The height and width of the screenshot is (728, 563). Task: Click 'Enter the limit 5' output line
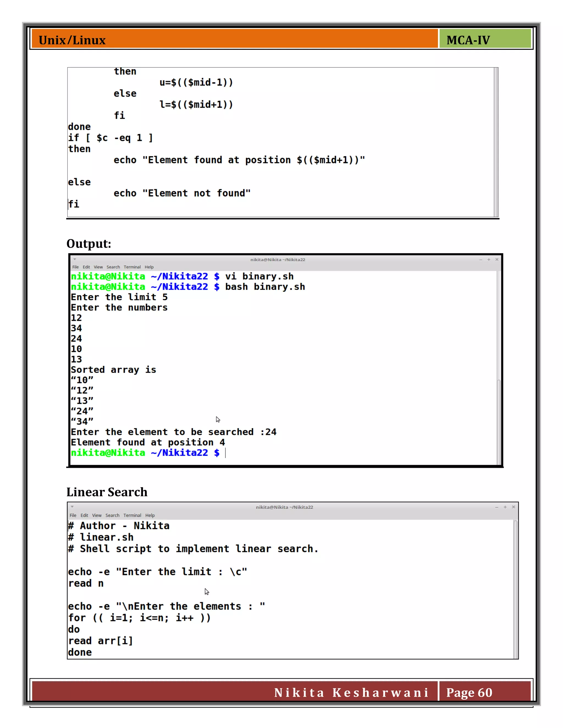tap(119, 297)
